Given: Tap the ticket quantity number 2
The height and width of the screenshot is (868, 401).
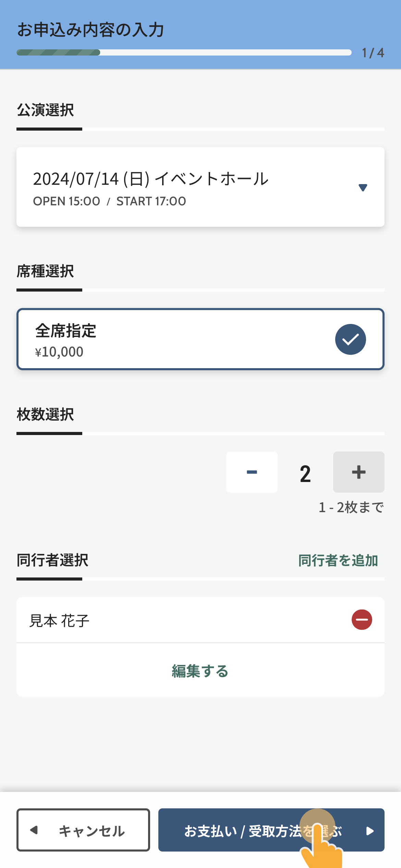Looking at the screenshot, I should 305,473.
